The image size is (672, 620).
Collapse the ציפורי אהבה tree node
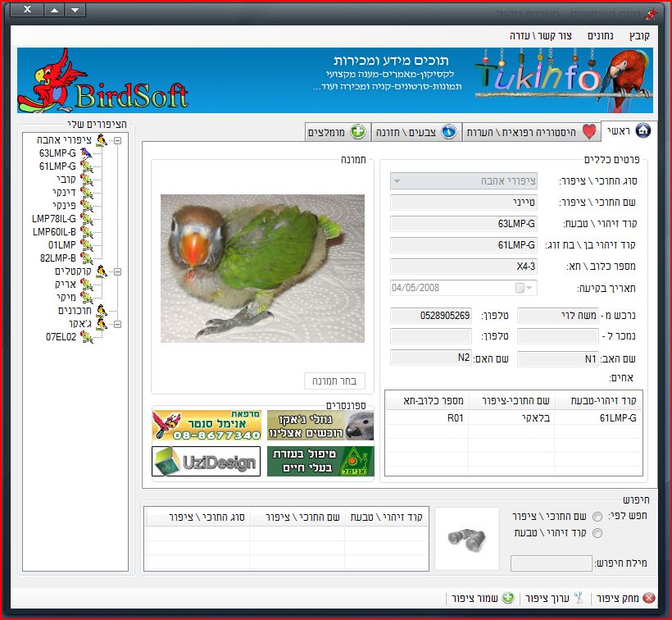point(118,140)
